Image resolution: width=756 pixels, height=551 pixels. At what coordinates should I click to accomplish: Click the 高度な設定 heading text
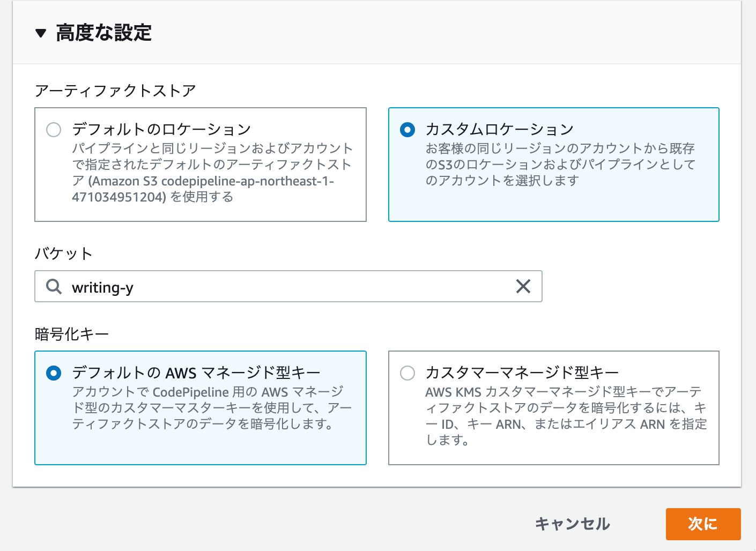coord(103,33)
